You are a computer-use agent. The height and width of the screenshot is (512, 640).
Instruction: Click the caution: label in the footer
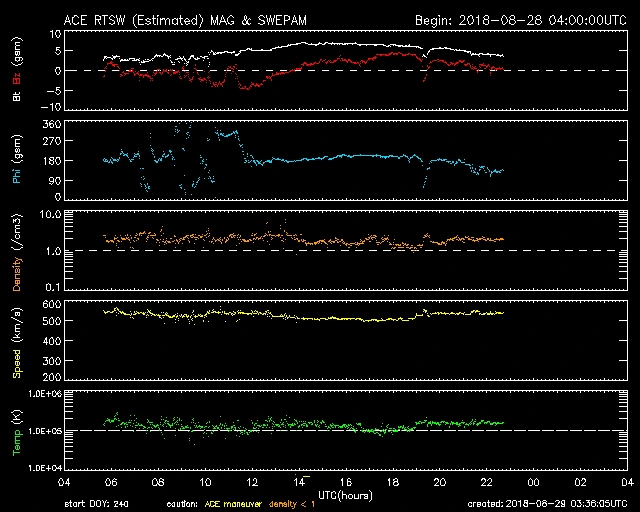(x=182, y=504)
